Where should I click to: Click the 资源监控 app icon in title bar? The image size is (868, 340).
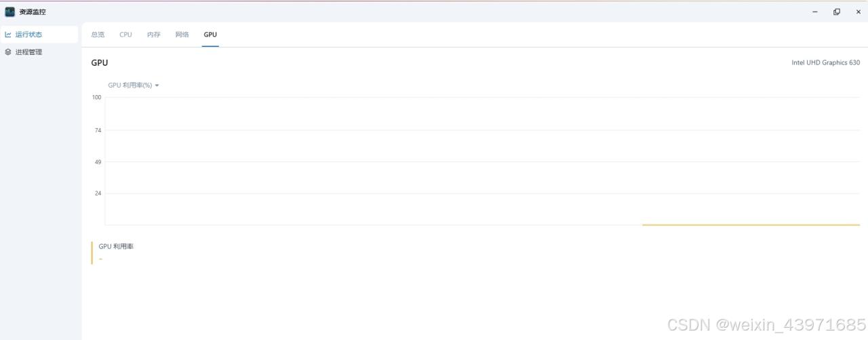pos(10,12)
